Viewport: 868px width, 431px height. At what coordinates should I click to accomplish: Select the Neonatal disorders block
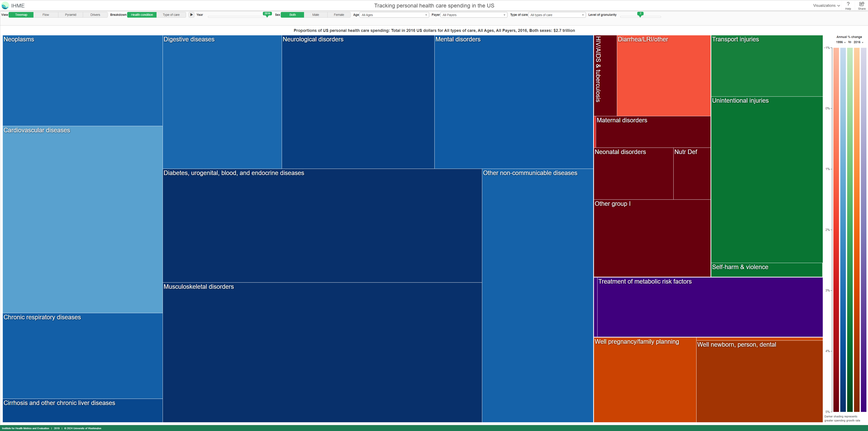click(633, 174)
